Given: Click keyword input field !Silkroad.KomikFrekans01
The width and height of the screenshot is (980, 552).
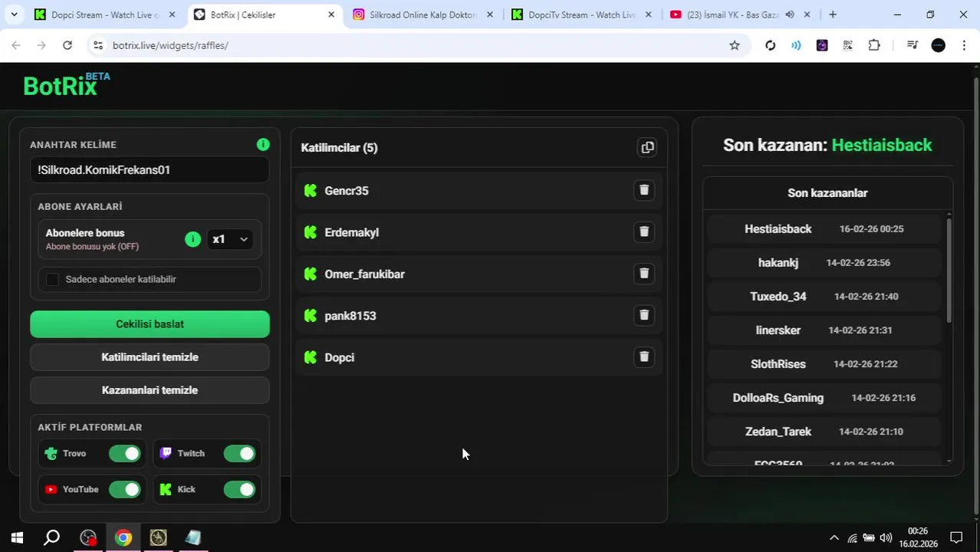Looking at the screenshot, I should [x=150, y=170].
